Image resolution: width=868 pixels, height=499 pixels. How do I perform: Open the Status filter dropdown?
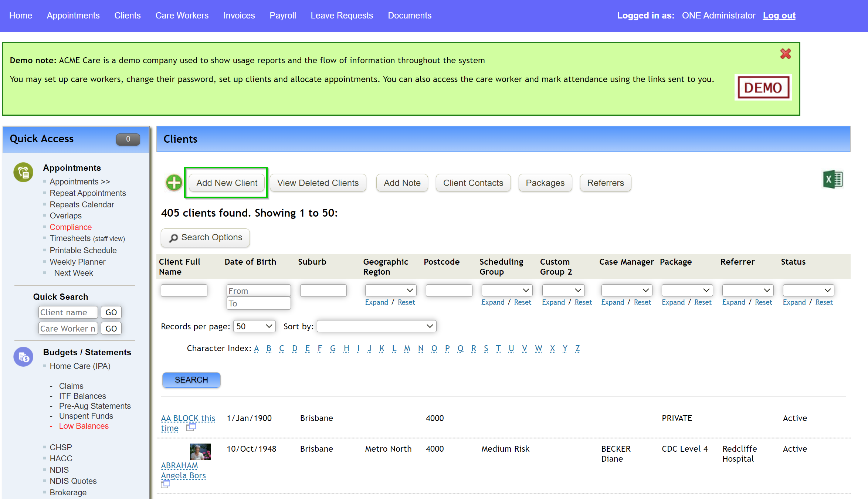[808, 290]
